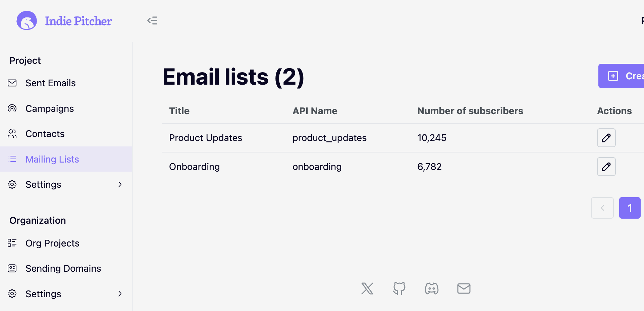The height and width of the screenshot is (311, 644).
Task: Click the Indie Pitcher logo
Action: coord(64,20)
